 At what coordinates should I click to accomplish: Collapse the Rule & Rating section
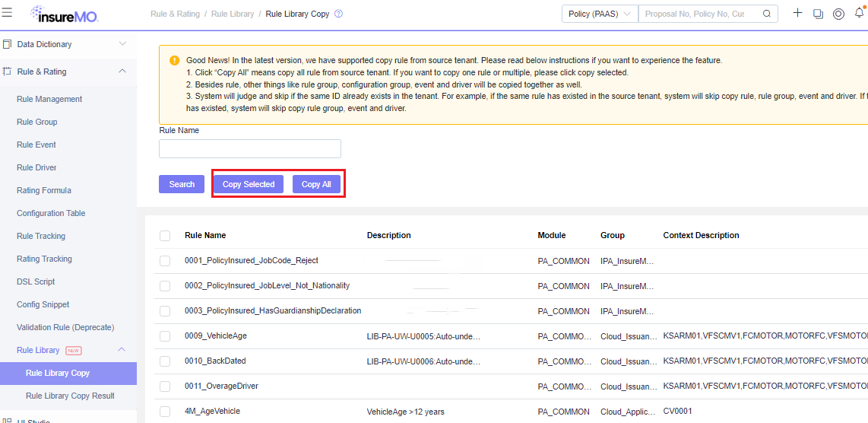pos(123,72)
